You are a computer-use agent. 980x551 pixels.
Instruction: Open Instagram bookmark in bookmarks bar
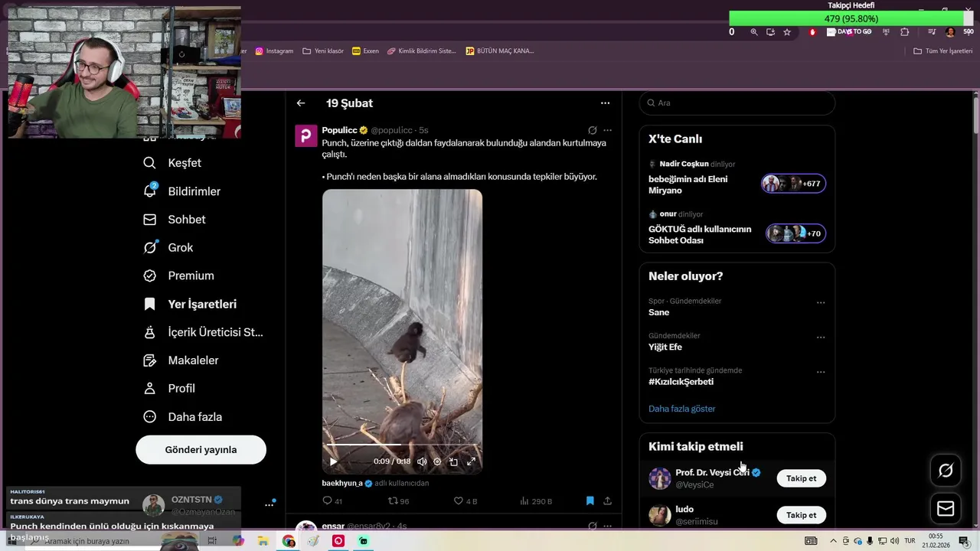pos(274,51)
